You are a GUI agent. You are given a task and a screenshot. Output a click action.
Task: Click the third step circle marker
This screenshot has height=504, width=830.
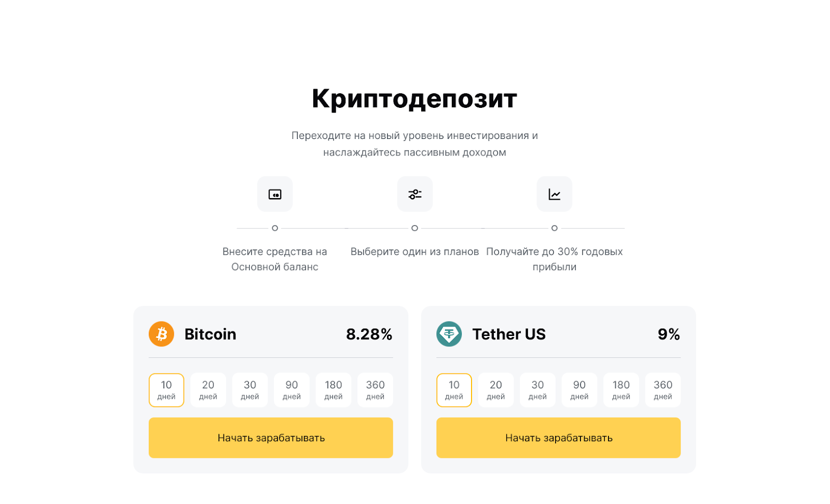(x=554, y=228)
